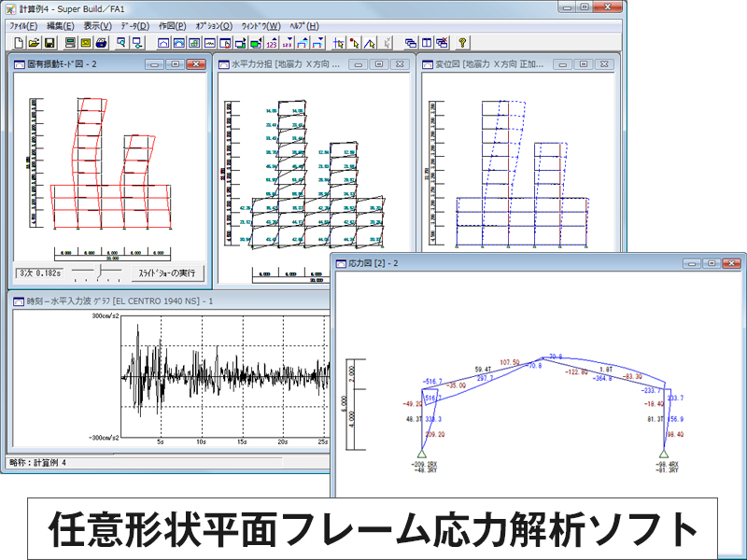Click the numeric 123 display icon

point(272,43)
